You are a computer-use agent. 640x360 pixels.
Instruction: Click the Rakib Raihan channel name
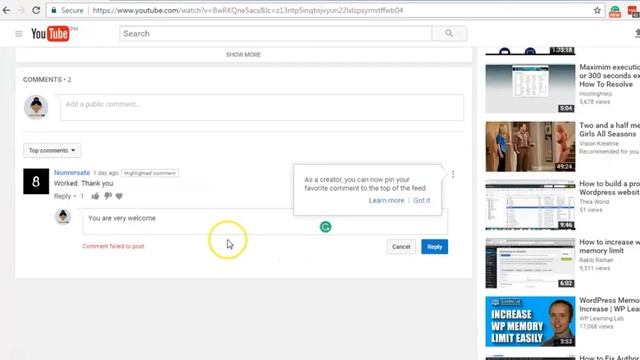(596, 260)
